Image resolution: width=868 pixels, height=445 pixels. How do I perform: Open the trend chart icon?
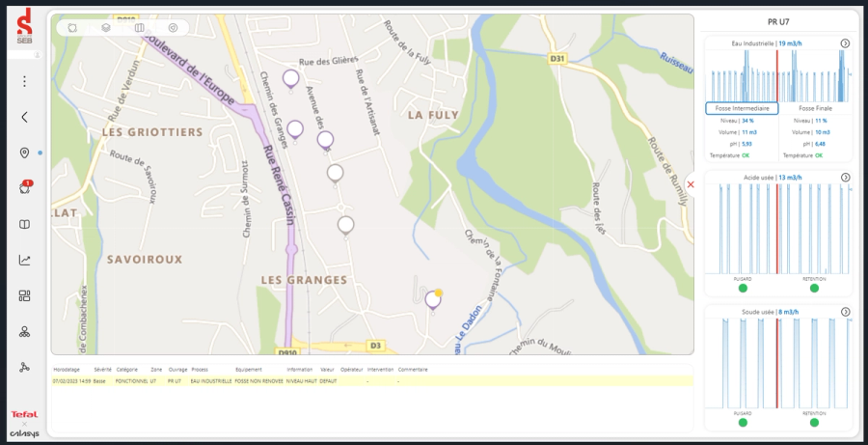(24, 260)
